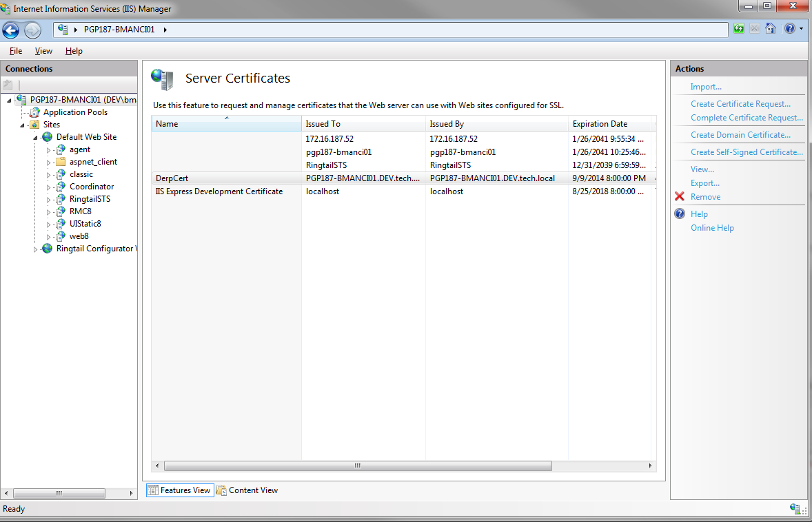This screenshot has width=812, height=522.
Task: Click the Import... action link
Action: 706,87
